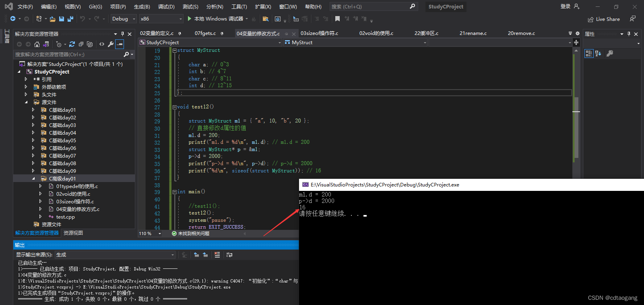The height and width of the screenshot is (305, 644).
Task: Go to next message in output toolbar
Action: [205, 255]
